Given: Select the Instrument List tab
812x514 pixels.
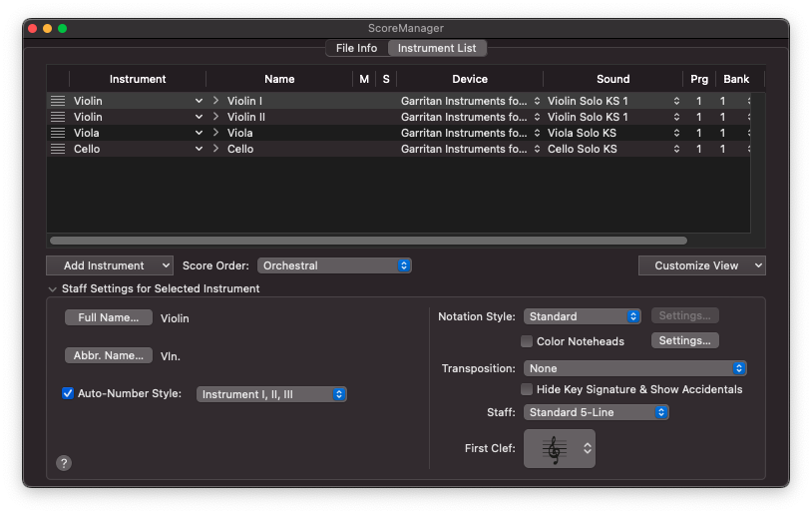Looking at the screenshot, I should (x=437, y=48).
